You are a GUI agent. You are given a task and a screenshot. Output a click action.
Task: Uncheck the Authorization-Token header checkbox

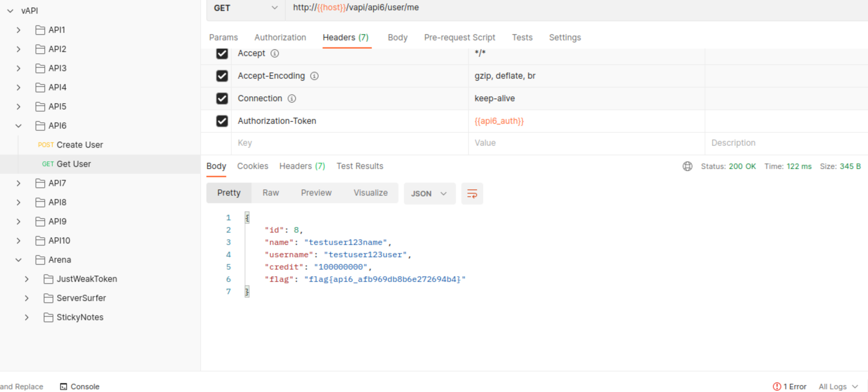click(x=222, y=121)
